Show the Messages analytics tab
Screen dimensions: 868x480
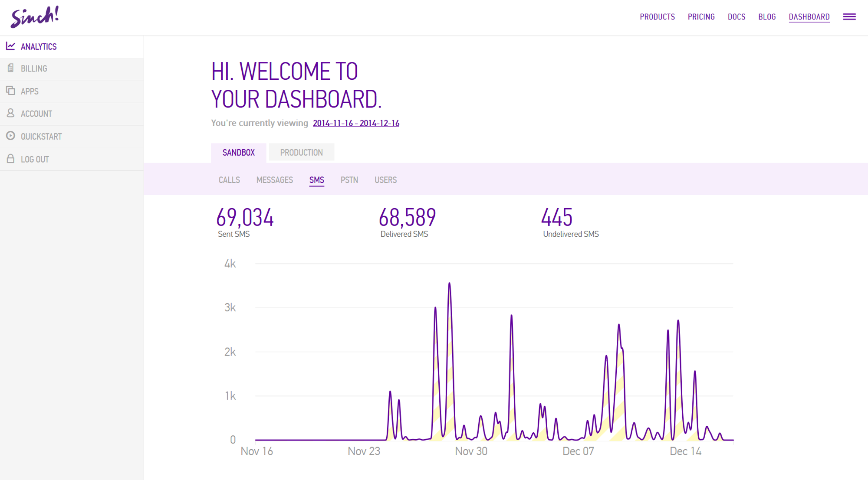coord(274,180)
